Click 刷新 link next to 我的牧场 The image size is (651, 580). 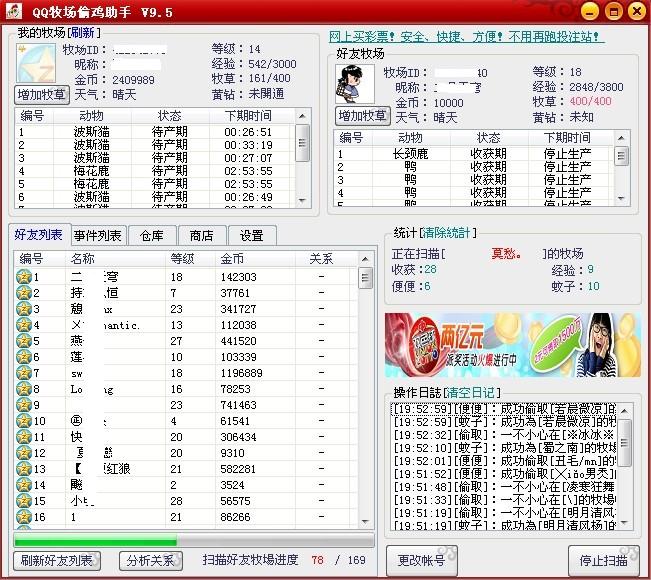pyautogui.click(x=83, y=32)
